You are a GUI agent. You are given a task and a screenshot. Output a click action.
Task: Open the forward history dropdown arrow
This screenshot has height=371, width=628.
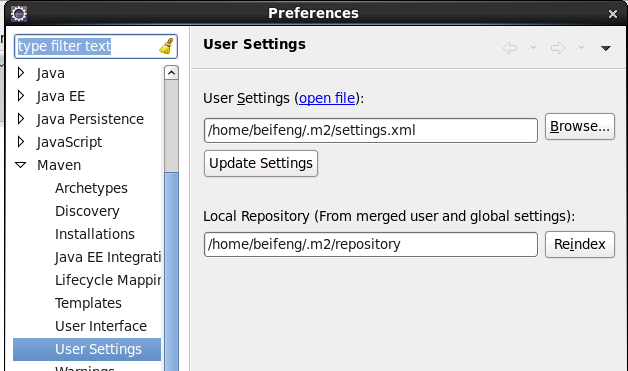[581, 48]
